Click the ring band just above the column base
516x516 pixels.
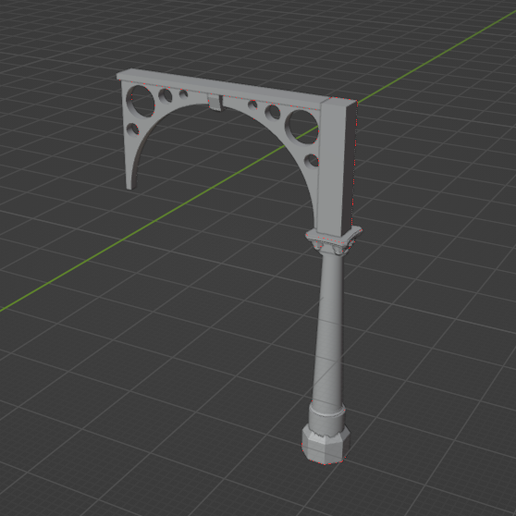click(326, 419)
